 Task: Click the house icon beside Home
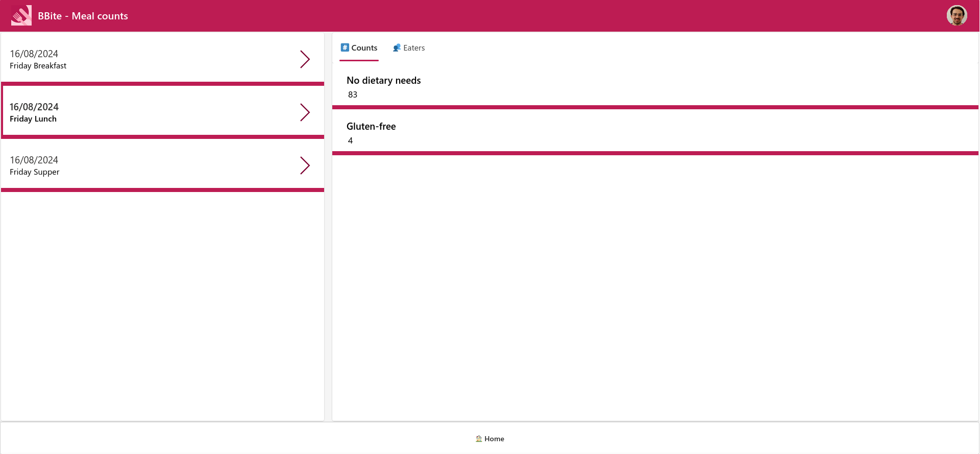[x=479, y=439]
